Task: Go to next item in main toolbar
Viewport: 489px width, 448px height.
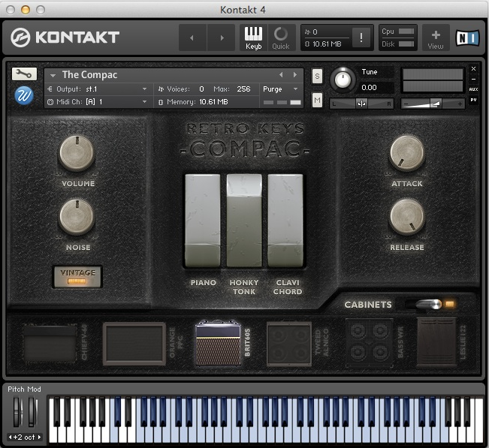Action: point(221,38)
